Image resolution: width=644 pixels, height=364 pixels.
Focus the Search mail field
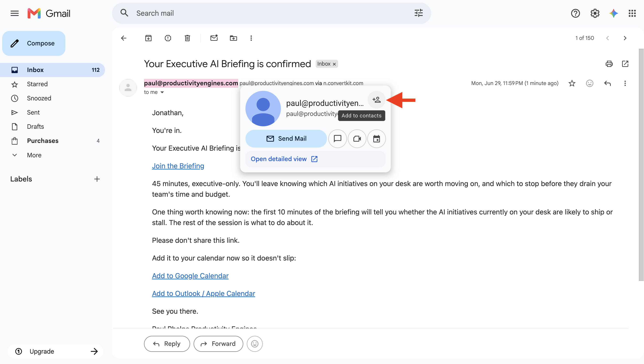click(271, 13)
